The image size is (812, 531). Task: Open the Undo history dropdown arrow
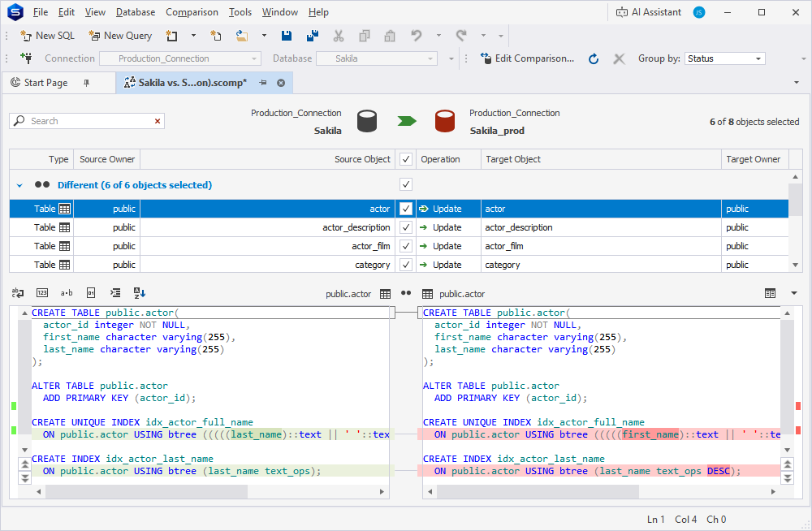tap(438, 36)
